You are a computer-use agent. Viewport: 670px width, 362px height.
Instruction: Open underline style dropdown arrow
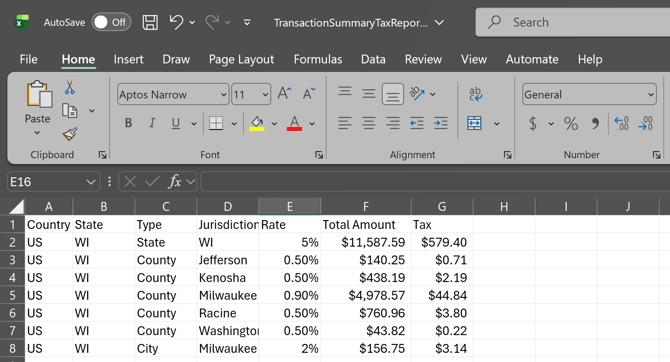click(194, 124)
